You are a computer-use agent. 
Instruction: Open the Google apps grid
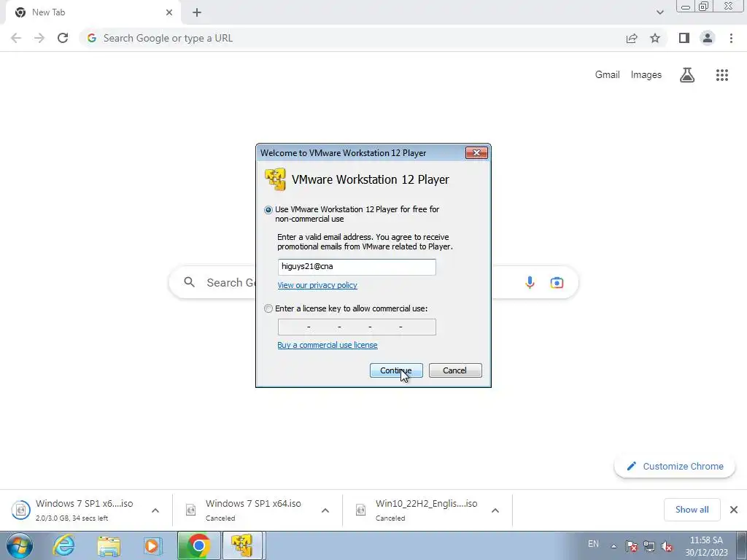click(722, 75)
